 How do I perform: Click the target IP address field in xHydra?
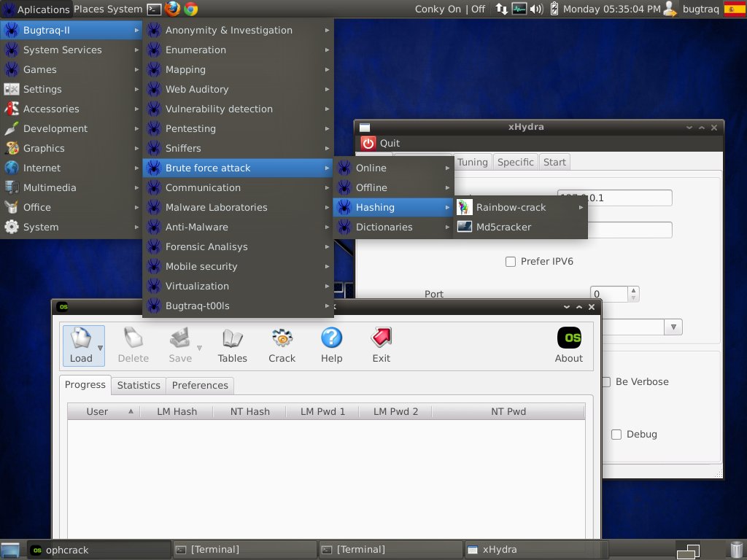(614, 198)
